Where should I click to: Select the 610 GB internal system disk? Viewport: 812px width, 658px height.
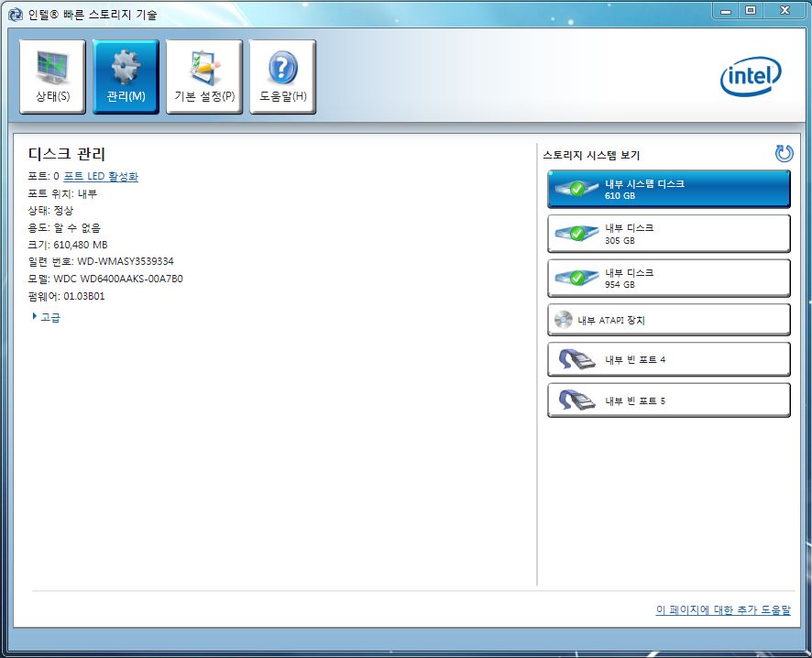click(668, 190)
